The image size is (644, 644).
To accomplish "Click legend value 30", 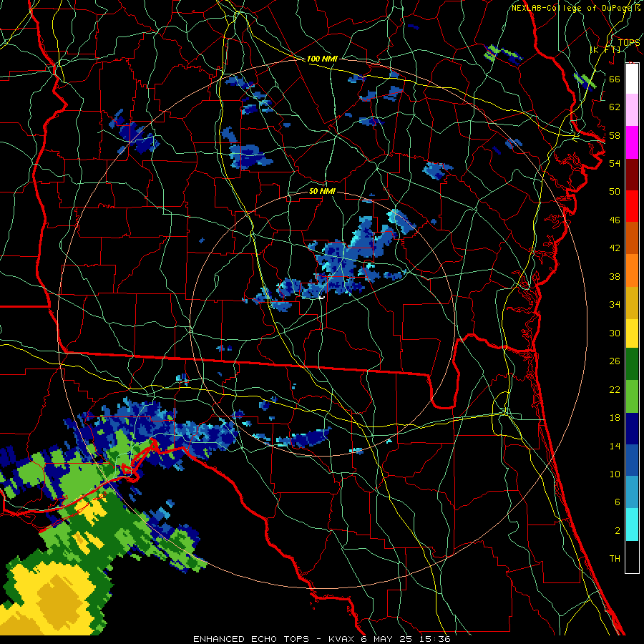I will [x=615, y=333].
